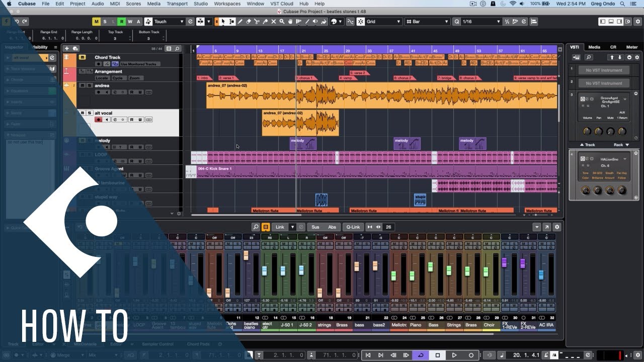Click Cycle on the Arrangement track
Viewport: 644px width, 362px height.
[118, 78]
